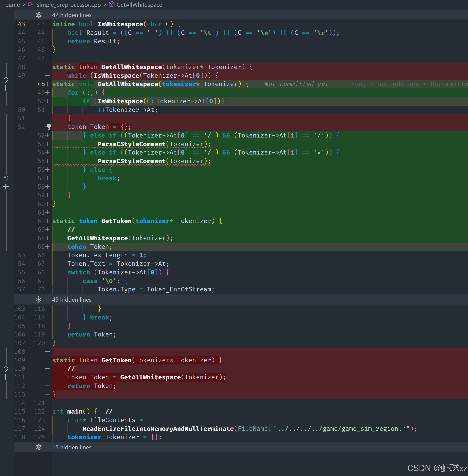This screenshot has width=468, height=476.
Task: Click the 'You, 2 seconds ago' blame text
Action: pyautogui.click(x=385, y=84)
